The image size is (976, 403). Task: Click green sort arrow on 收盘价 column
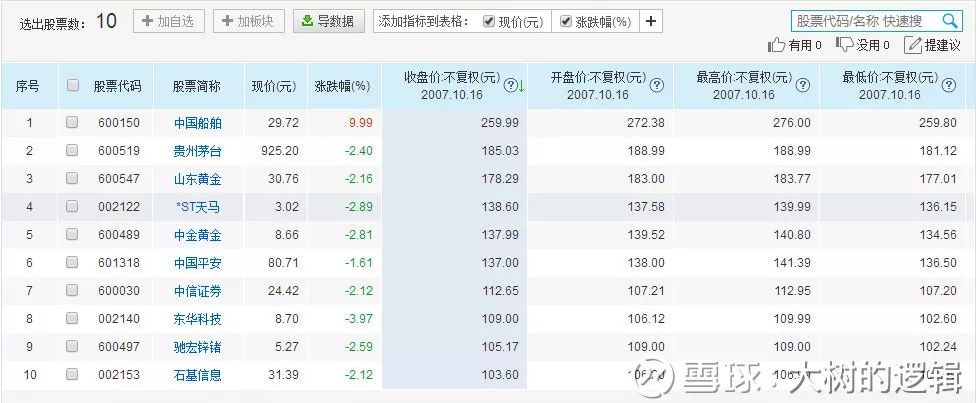tap(521, 86)
